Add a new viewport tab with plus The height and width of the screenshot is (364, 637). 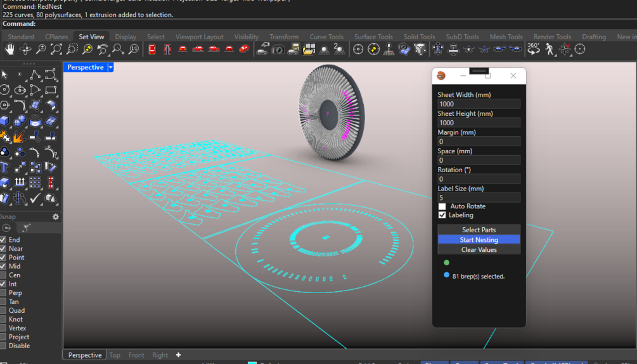[178, 355]
